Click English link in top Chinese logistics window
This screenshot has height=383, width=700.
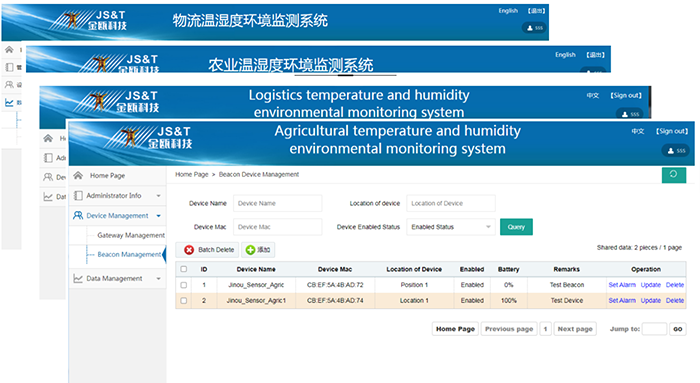click(x=508, y=11)
